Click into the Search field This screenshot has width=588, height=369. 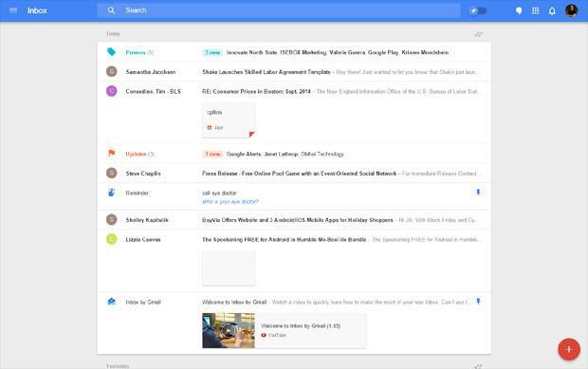(279, 10)
